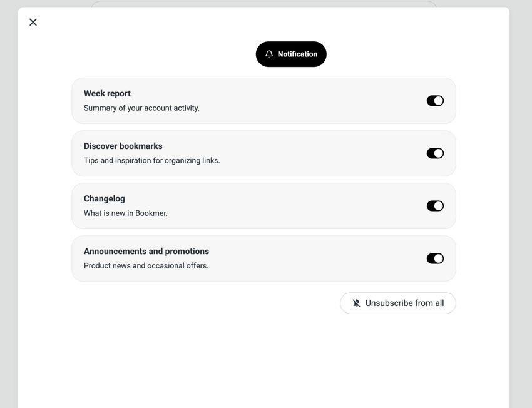The width and height of the screenshot is (532, 408).
Task: Click the bell icon in Notification tab
Action: 269,54
